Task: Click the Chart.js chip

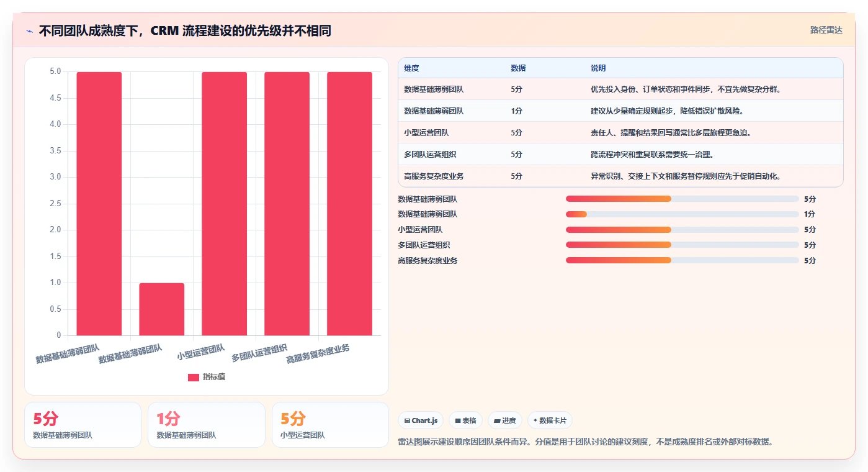Action: click(x=421, y=420)
